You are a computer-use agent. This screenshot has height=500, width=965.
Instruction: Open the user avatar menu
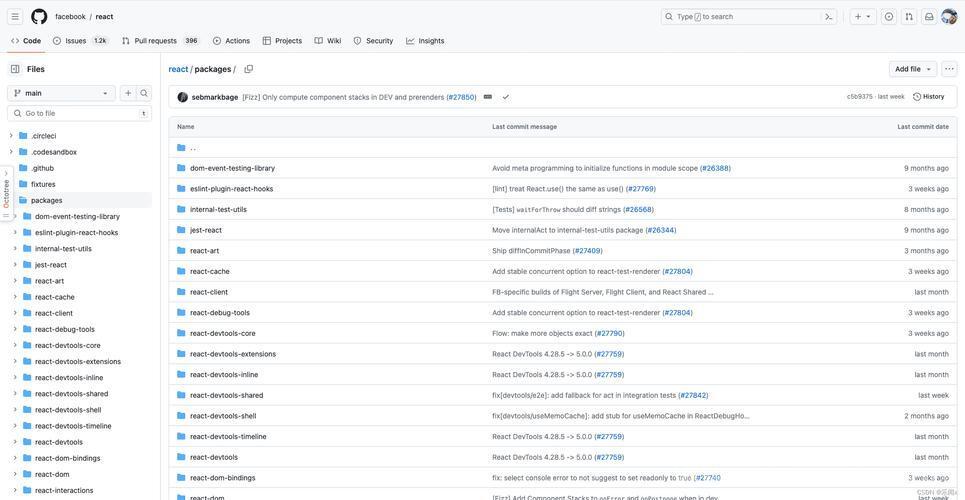(x=948, y=17)
